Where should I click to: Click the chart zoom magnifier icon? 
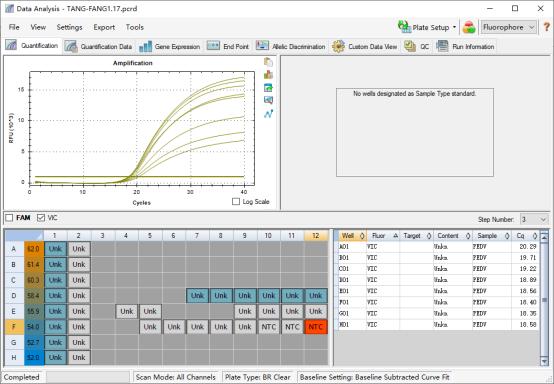point(268,100)
